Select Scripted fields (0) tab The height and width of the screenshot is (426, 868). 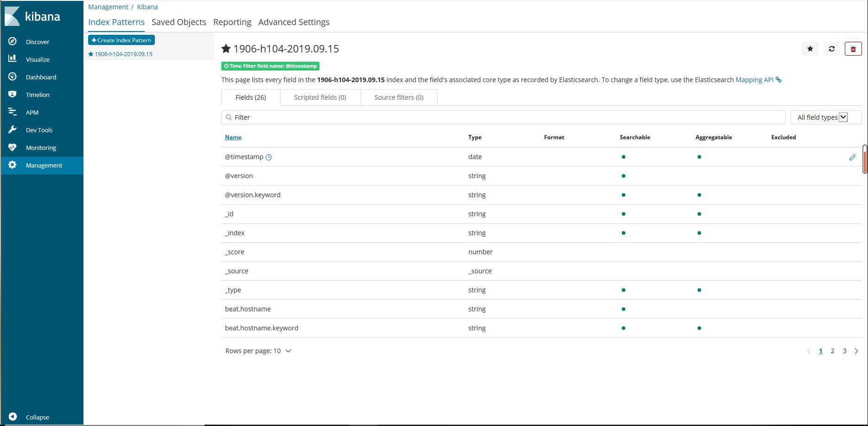click(320, 97)
